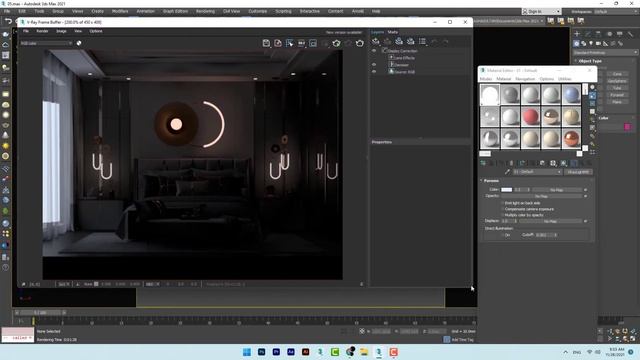
Task: Open File Explorer from the taskbar
Action: click(x=364, y=352)
